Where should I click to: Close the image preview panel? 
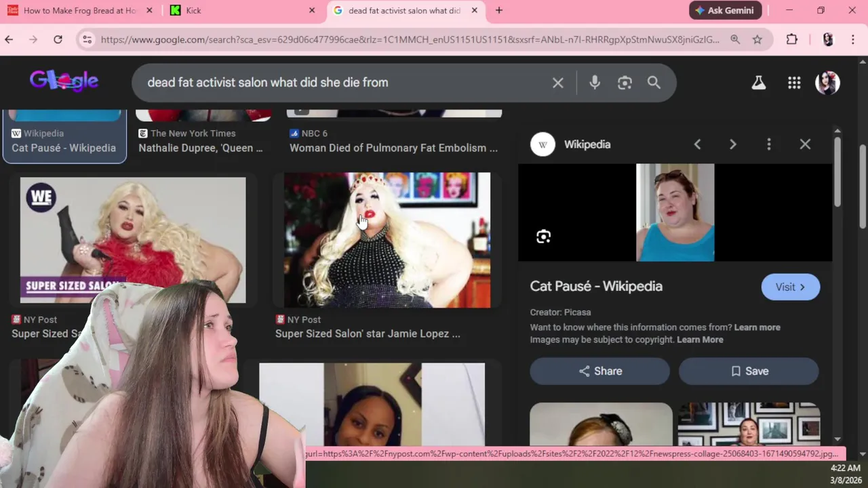805,144
